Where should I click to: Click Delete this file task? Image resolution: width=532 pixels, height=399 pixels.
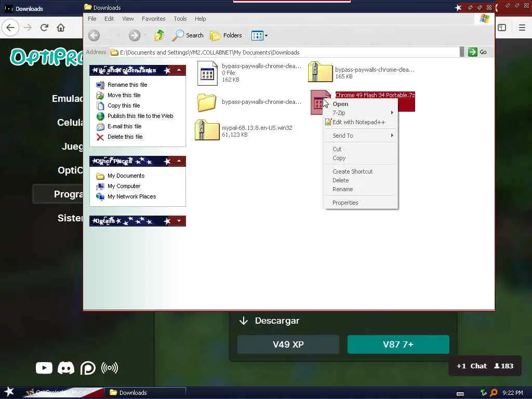coord(125,137)
